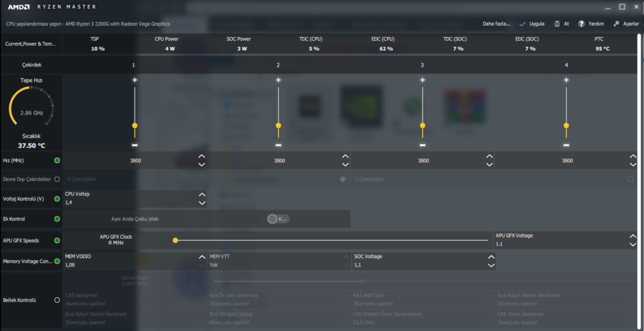Screen dimensions: 644x331
Task: Toggle Ek Kontrol green indicator
Action: tap(57, 219)
